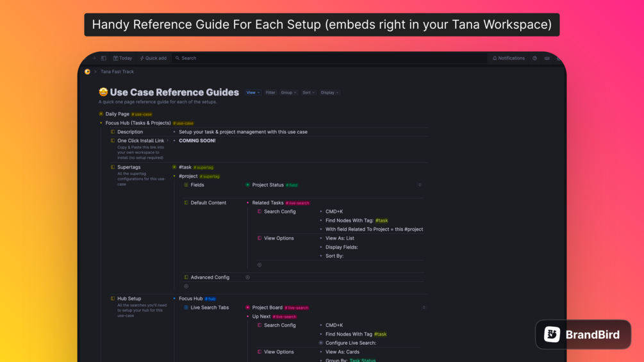
Task: Expand the Daily Page node bullet
Action: [x=101, y=114]
